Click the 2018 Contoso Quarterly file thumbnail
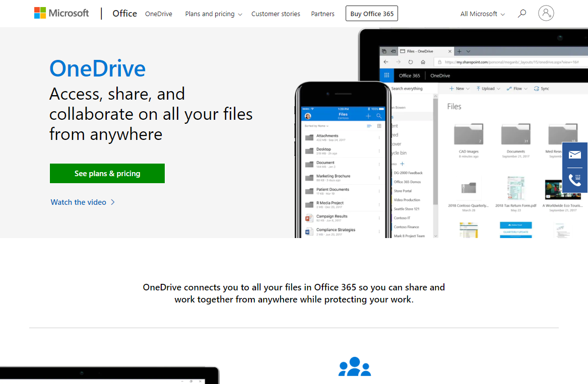 tap(469, 188)
